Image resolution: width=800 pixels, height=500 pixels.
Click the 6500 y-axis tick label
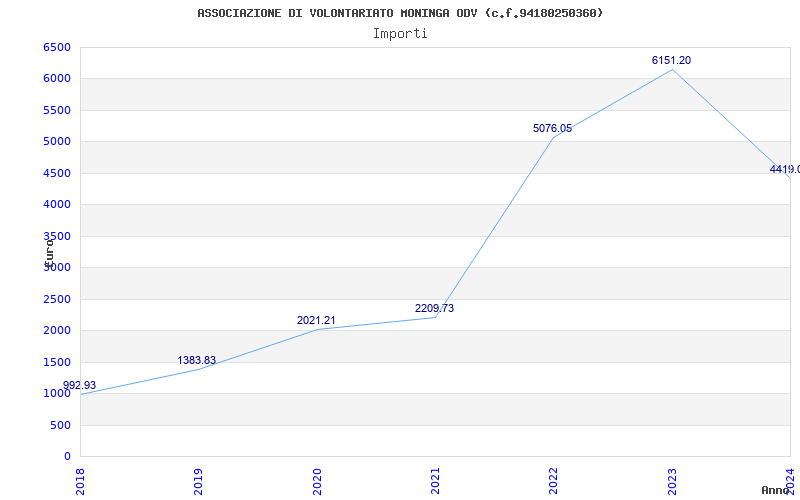[x=57, y=47]
